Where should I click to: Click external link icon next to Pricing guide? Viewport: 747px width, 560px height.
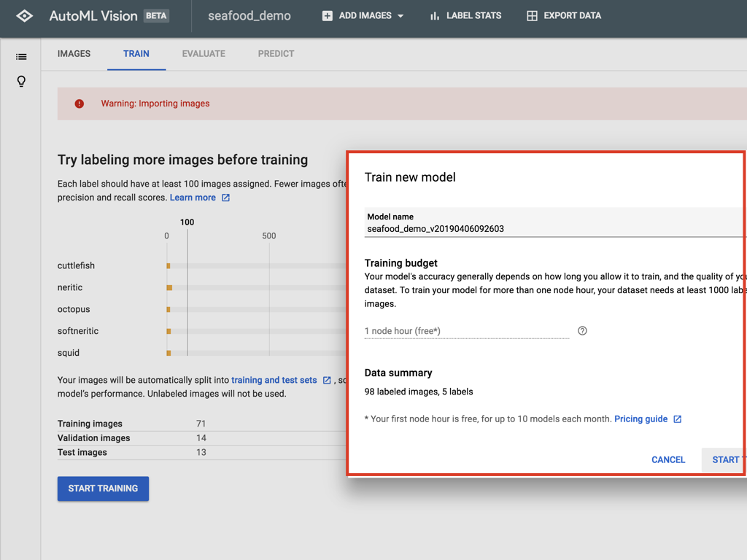[x=678, y=419]
